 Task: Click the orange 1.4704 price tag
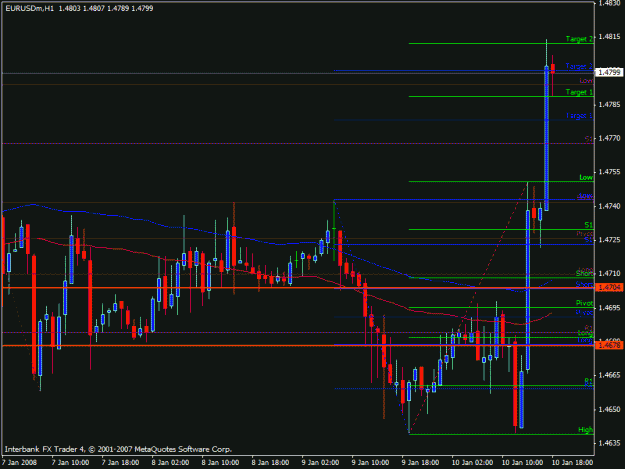[609, 287]
